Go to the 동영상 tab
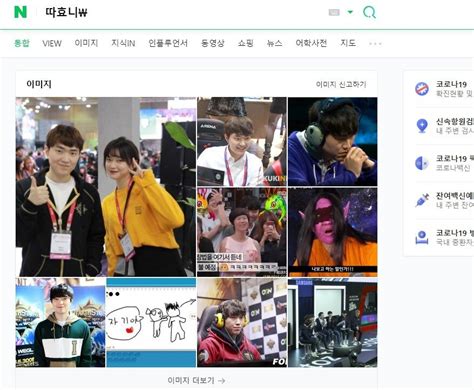Image resolution: width=474 pixels, height=390 pixels. pyautogui.click(x=213, y=43)
